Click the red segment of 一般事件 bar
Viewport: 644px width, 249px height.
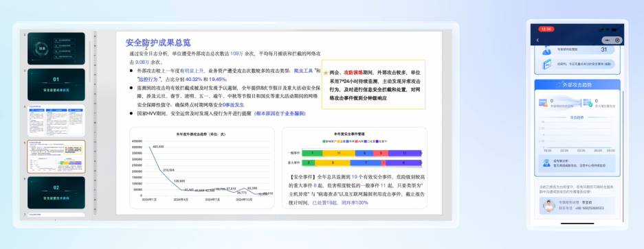[x=381, y=153]
